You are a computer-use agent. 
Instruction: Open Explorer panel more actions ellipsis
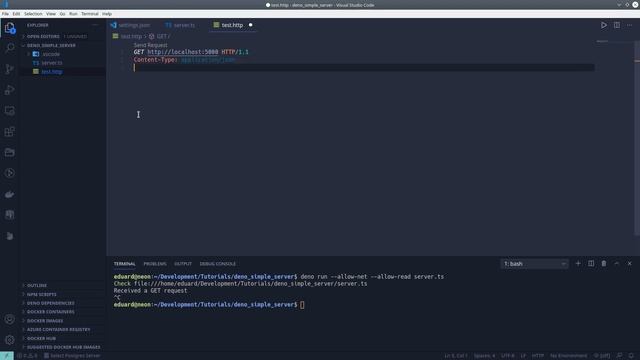(95, 25)
